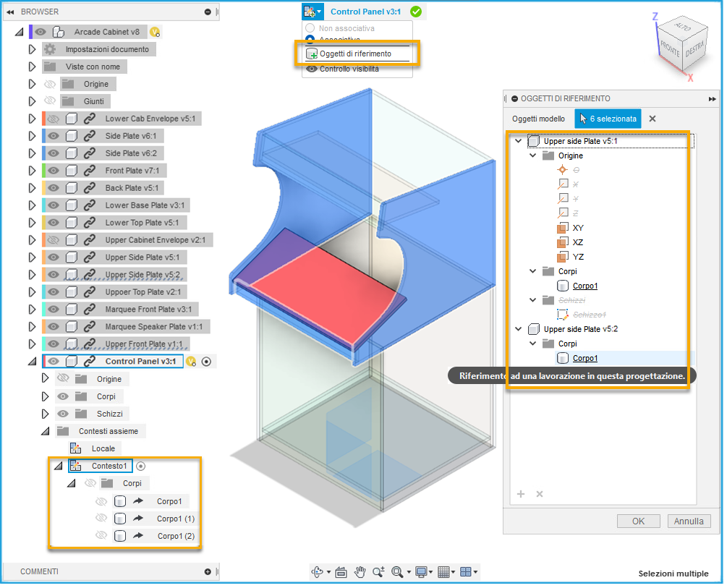
Task: Select the Associativa radio button
Action: click(311, 40)
